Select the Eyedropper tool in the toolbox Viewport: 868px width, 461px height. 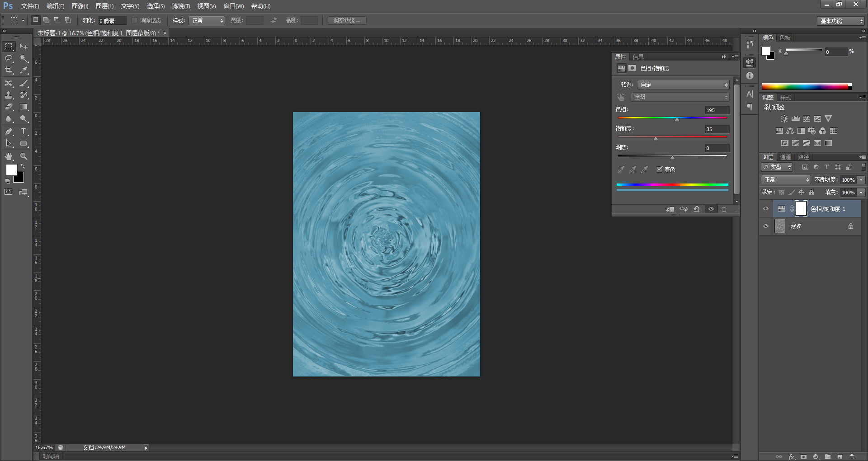[x=24, y=70]
